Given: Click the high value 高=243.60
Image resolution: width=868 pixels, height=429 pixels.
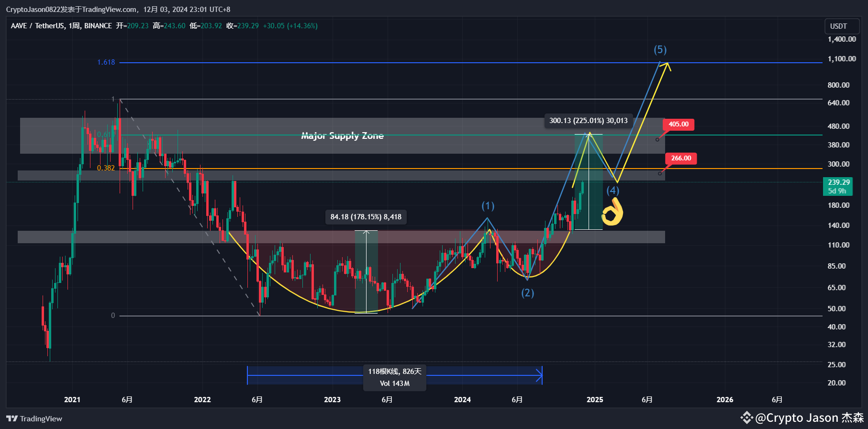Looking at the screenshot, I should coord(169,26).
